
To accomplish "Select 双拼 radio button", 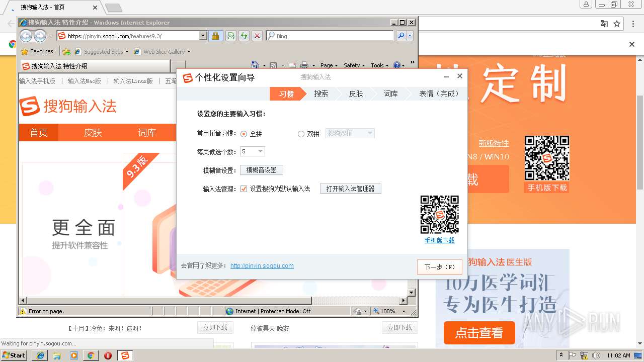I will click(x=301, y=134).
